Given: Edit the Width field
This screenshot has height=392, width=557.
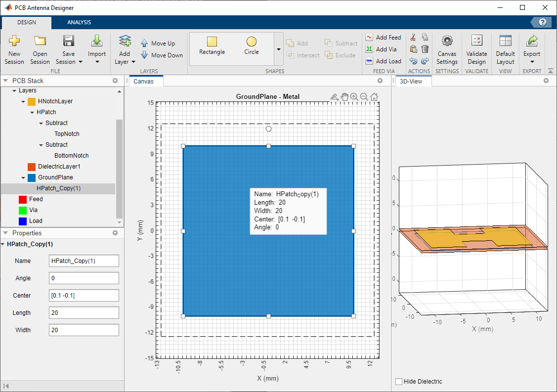Looking at the screenshot, I should 84,330.
